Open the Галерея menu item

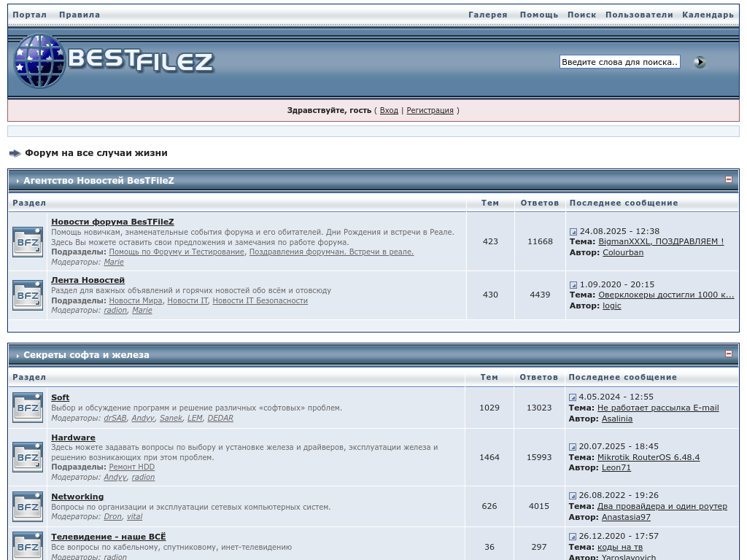[487, 15]
